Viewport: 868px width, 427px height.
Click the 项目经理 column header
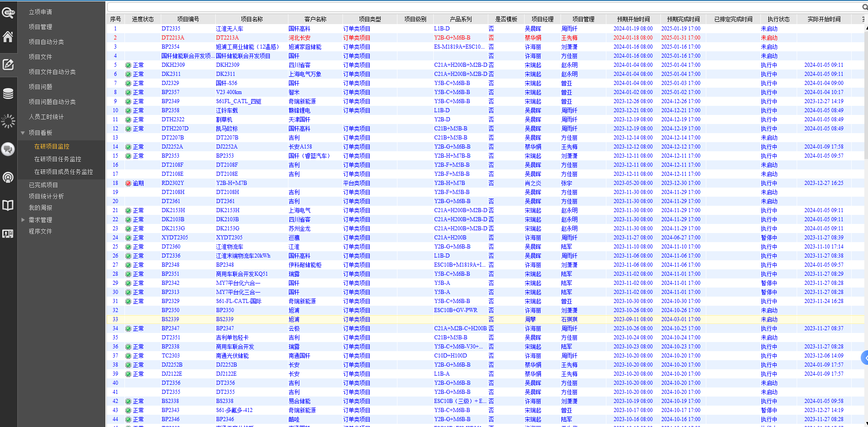pyautogui.click(x=542, y=19)
